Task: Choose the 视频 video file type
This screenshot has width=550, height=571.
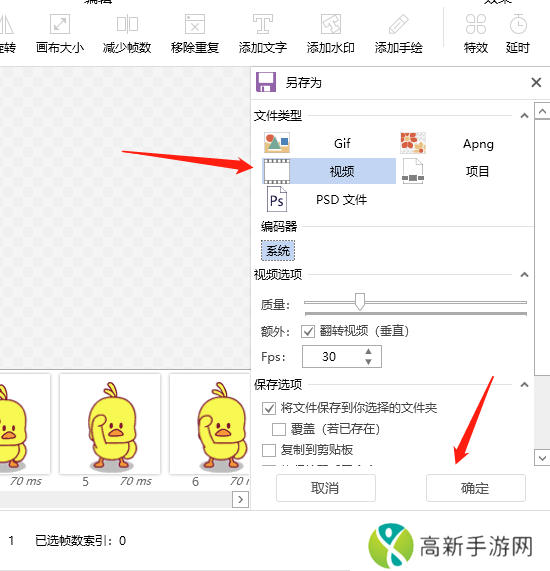Action: click(x=329, y=171)
